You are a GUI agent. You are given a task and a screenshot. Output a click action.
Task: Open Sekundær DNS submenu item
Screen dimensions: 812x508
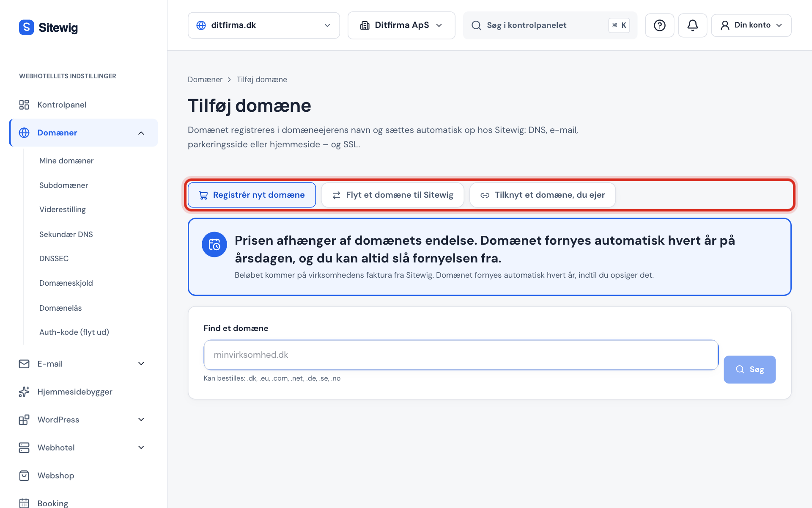coord(66,235)
